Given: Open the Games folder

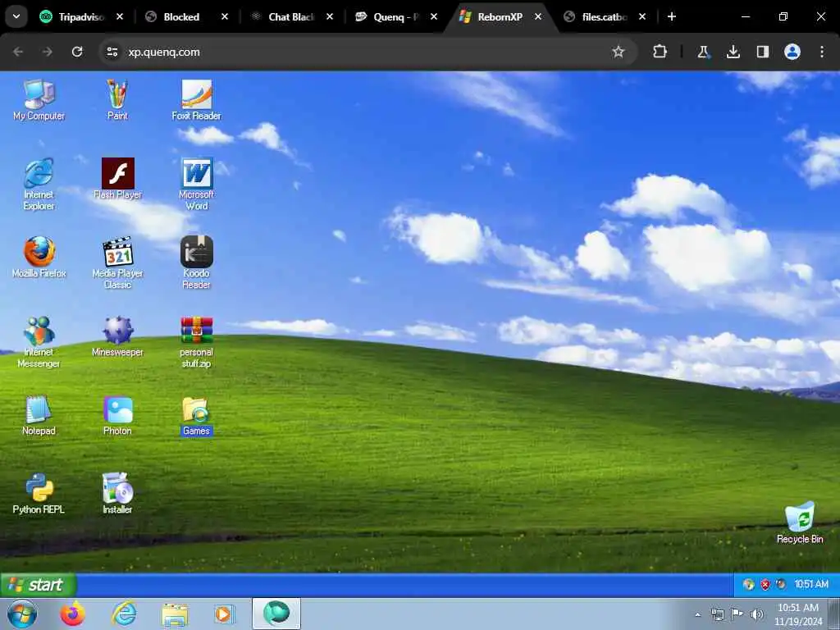Looking at the screenshot, I should tap(197, 415).
